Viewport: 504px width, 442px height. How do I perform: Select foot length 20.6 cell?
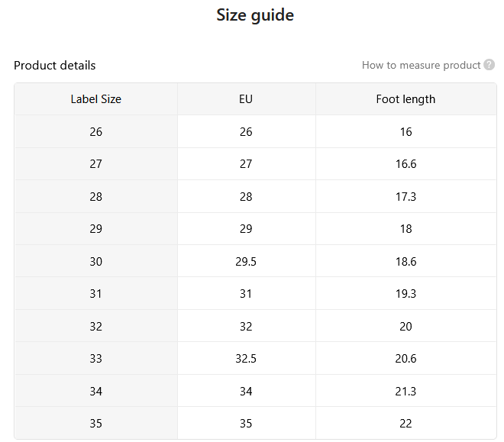click(x=405, y=359)
